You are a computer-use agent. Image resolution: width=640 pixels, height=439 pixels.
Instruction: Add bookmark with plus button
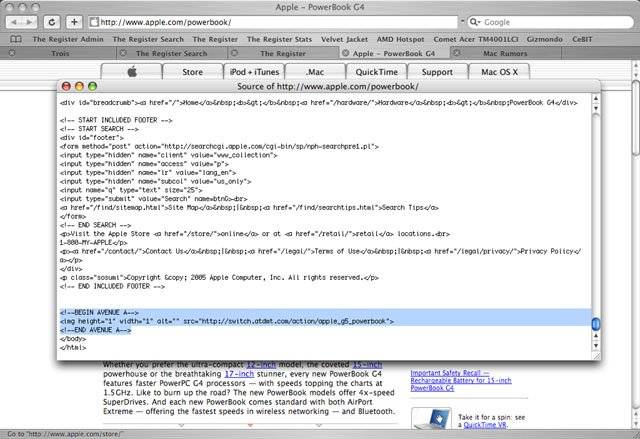click(74, 22)
